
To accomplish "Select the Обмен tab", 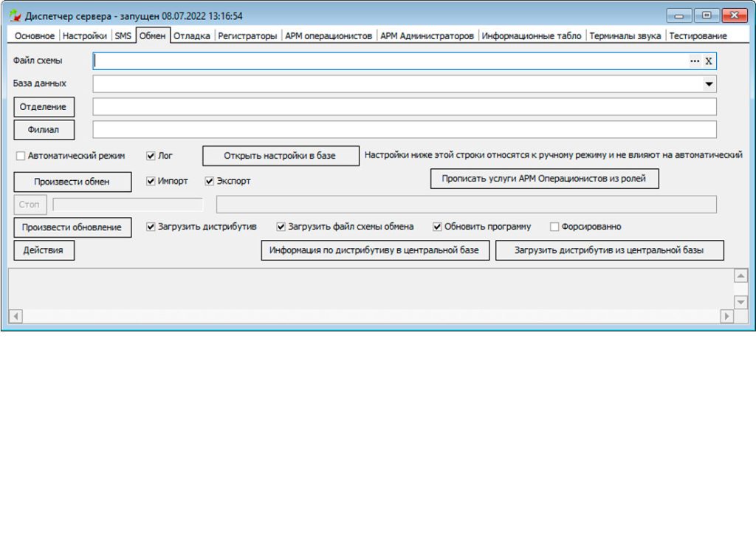I will pyautogui.click(x=153, y=35).
